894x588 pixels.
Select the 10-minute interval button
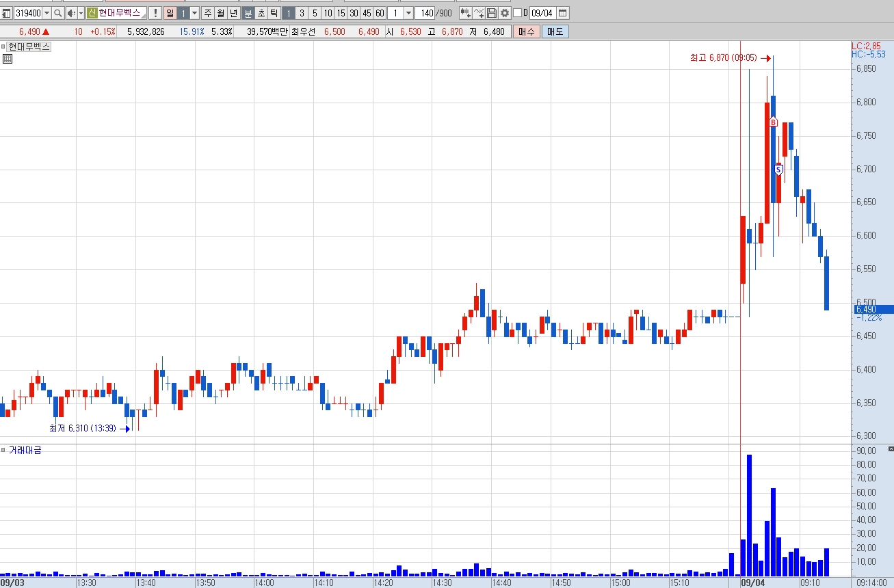328,13
